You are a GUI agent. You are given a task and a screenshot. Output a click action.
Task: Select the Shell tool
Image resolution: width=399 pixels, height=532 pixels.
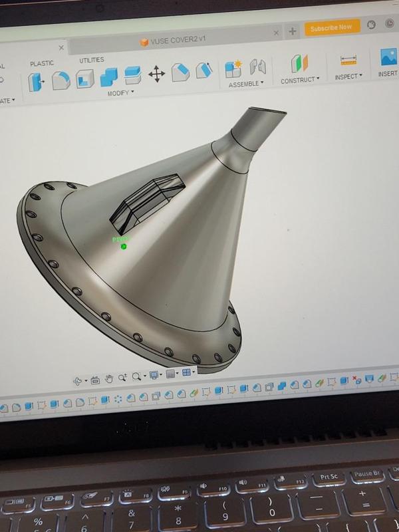pos(85,78)
